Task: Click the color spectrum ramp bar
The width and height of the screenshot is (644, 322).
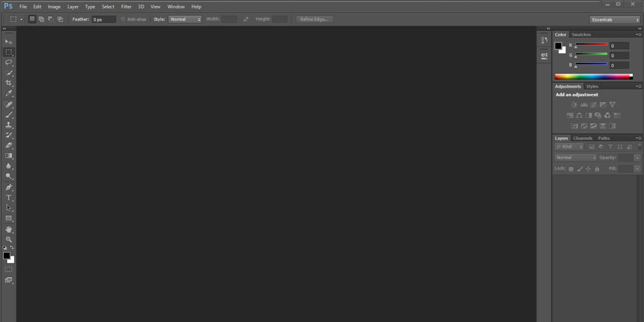Action: click(x=593, y=77)
